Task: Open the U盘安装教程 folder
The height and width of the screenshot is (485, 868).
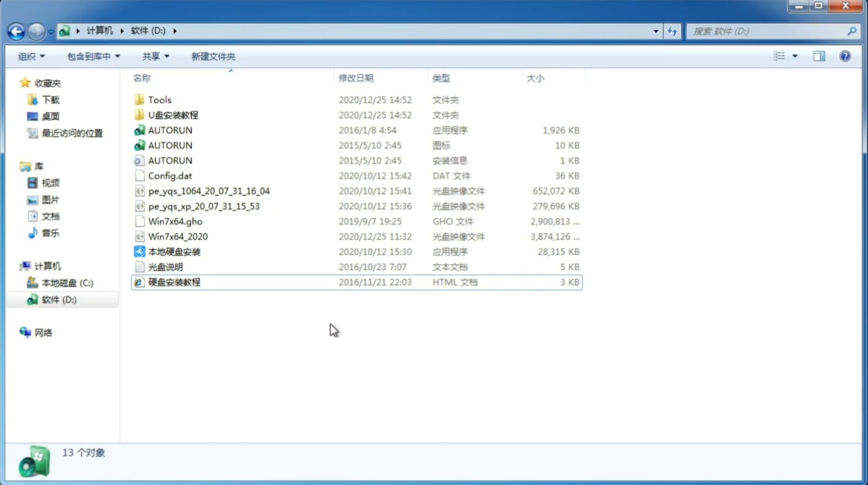Action: click(x=173, y=115)
